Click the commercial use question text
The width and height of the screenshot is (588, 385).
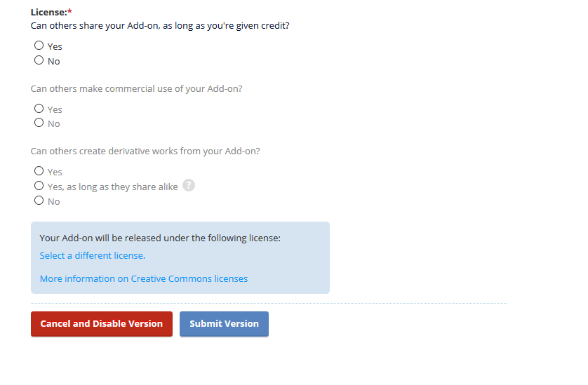click(137, 89)
